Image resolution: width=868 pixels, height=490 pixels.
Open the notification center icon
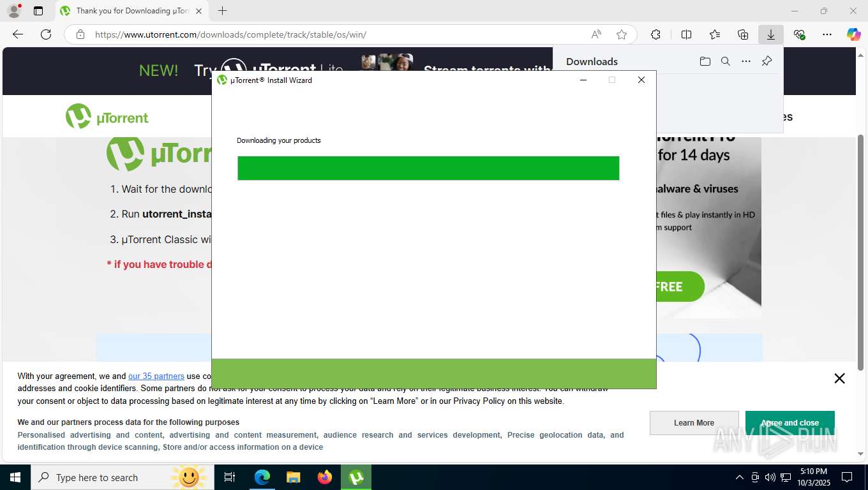tap(847, 477)
